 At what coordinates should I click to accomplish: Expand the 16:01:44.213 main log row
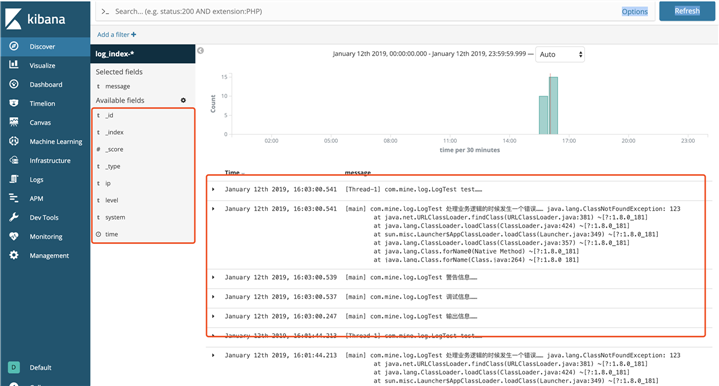point(213,355)
